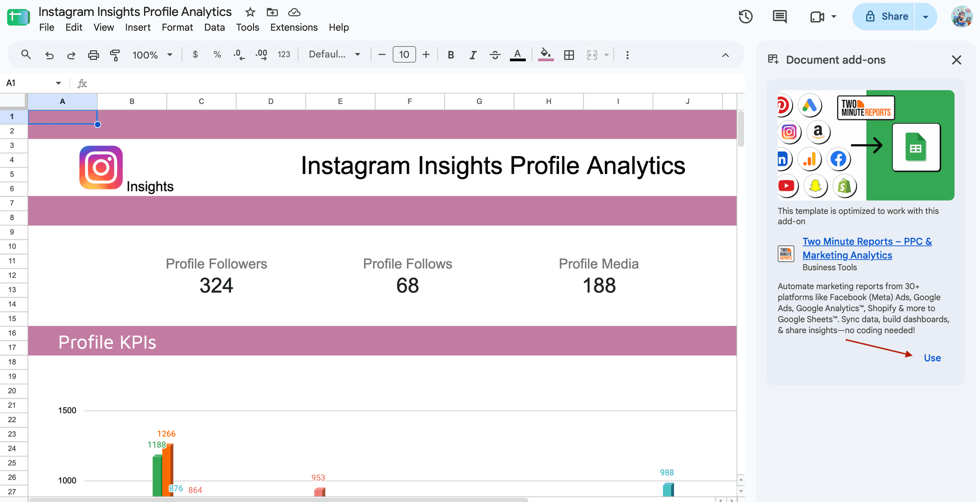980x502 pixels.
Task: Open the Share options dropdown arrow
Action: pos(925,16)
